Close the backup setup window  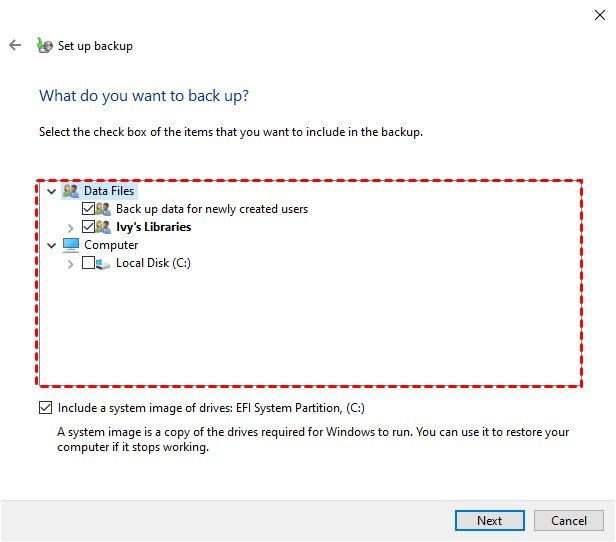pyautogui.click(x=597, y=13)
